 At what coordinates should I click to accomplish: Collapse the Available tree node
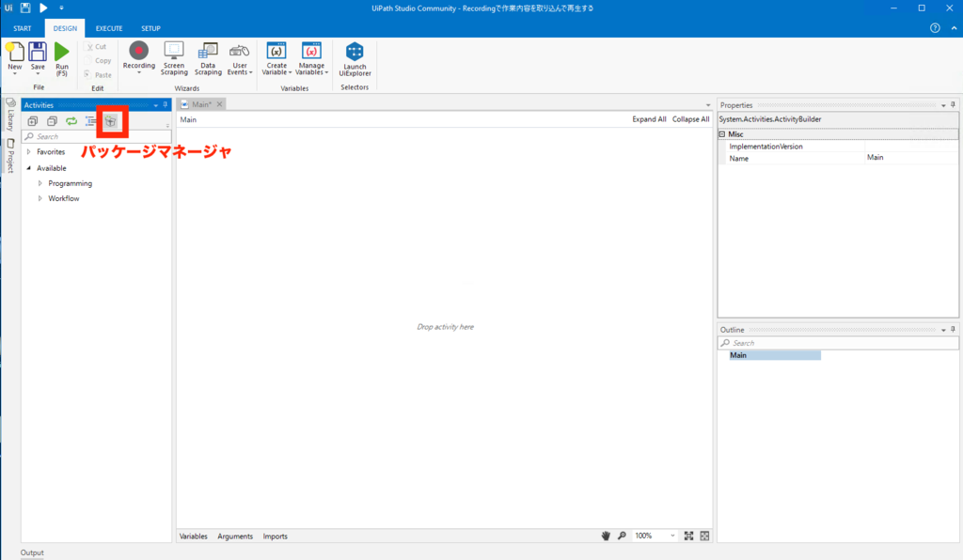coord(29,168)
